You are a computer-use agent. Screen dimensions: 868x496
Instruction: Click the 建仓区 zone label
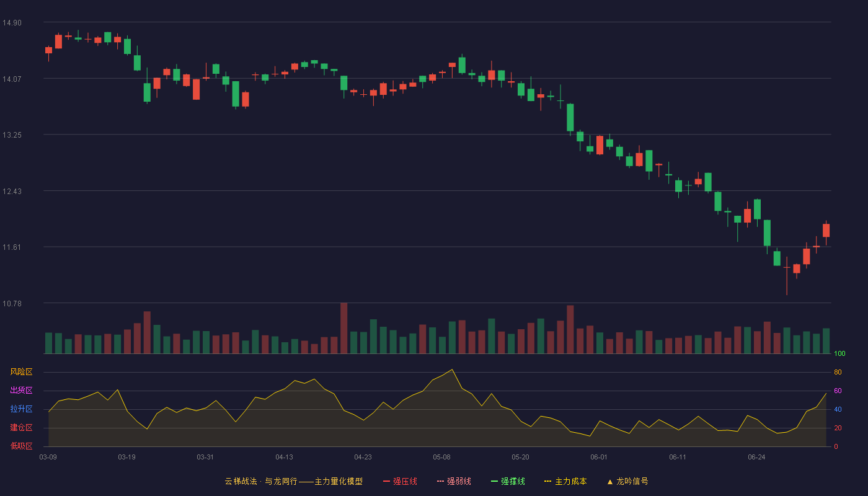pos(21,428)
